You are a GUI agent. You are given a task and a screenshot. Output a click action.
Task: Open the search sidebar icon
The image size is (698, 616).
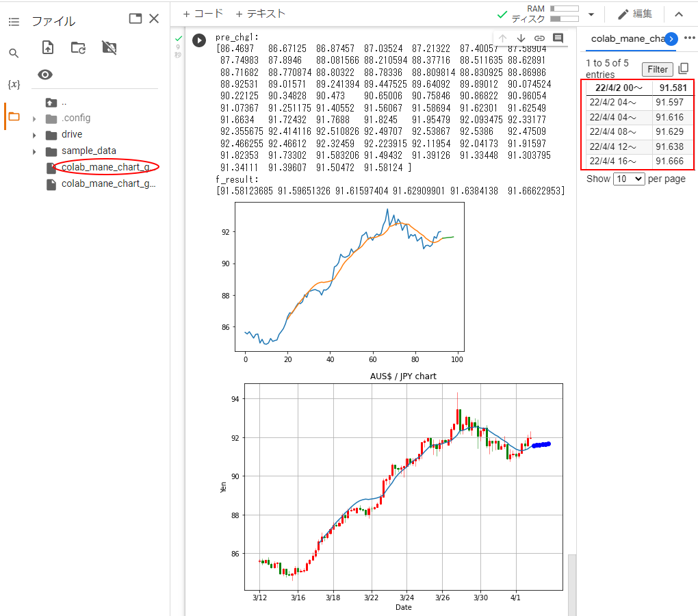(x=14, y=53)
